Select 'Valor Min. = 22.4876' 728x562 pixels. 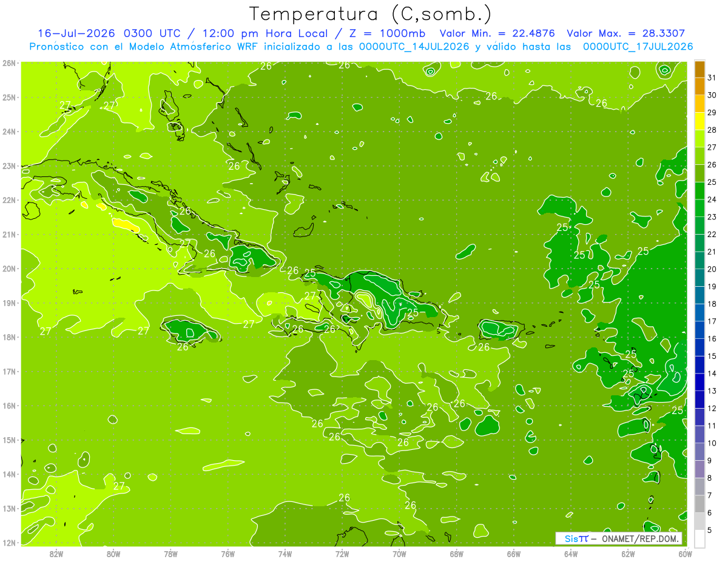497,33
